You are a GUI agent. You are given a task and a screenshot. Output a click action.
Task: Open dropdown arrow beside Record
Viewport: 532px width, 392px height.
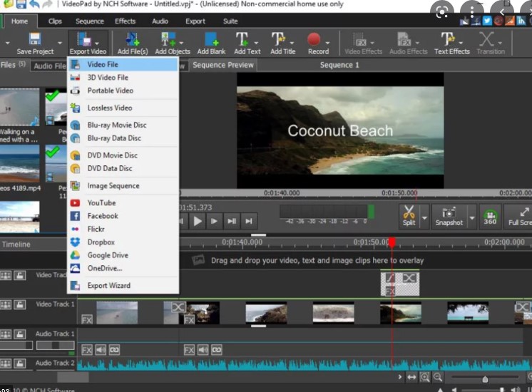coord(327,43)
